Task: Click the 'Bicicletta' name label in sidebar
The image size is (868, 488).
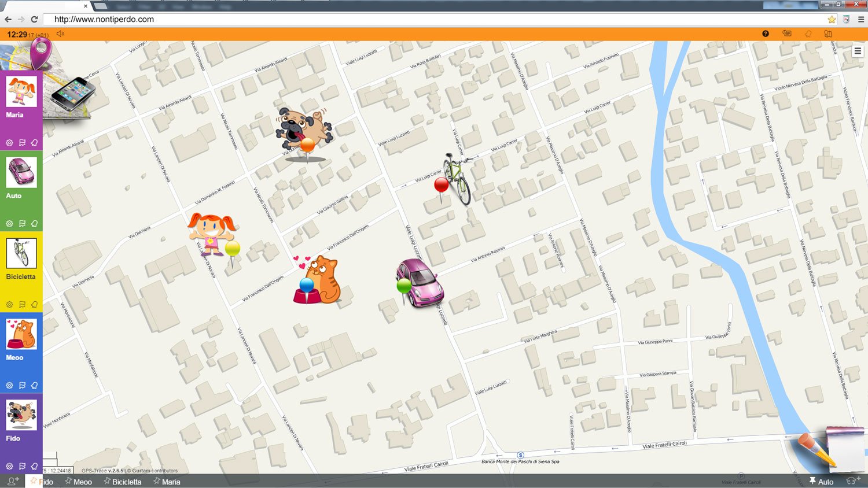Action: (x=21, y=277)
